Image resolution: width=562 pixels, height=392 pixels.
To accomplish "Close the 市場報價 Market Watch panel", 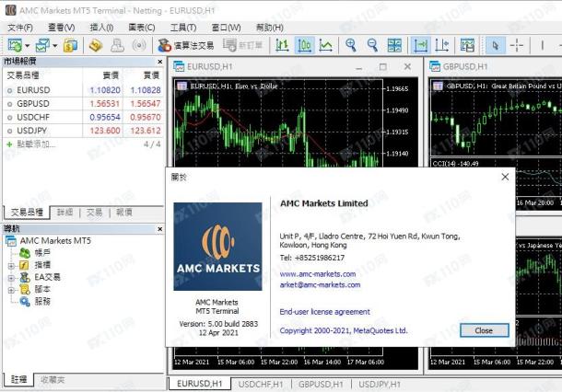I will pyautogui.click(x=160, y=62).
